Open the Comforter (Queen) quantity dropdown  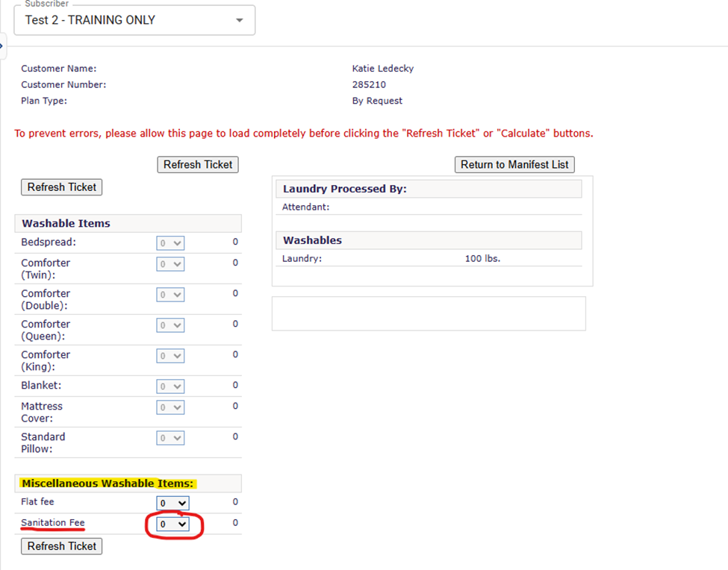[x=170, y=325]
